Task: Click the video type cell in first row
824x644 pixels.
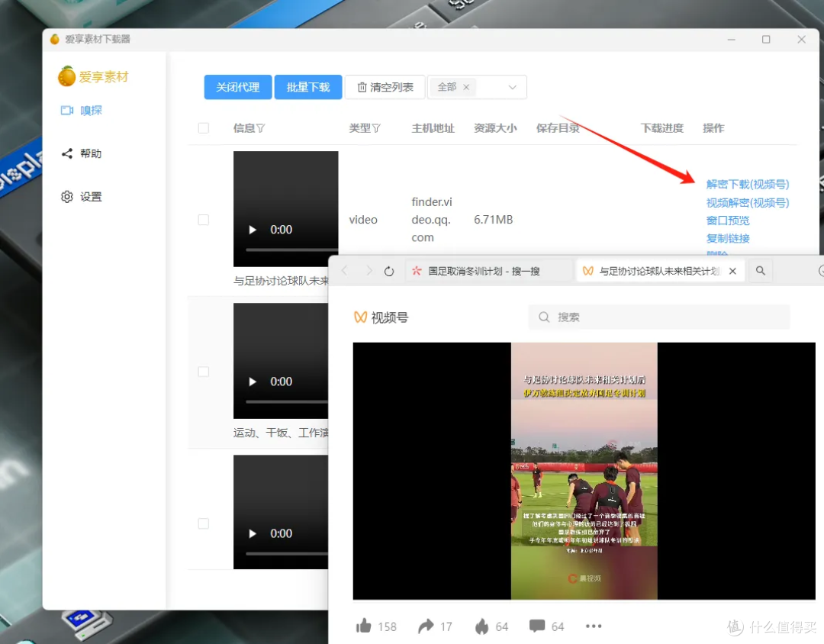Action: coord(363,220)
